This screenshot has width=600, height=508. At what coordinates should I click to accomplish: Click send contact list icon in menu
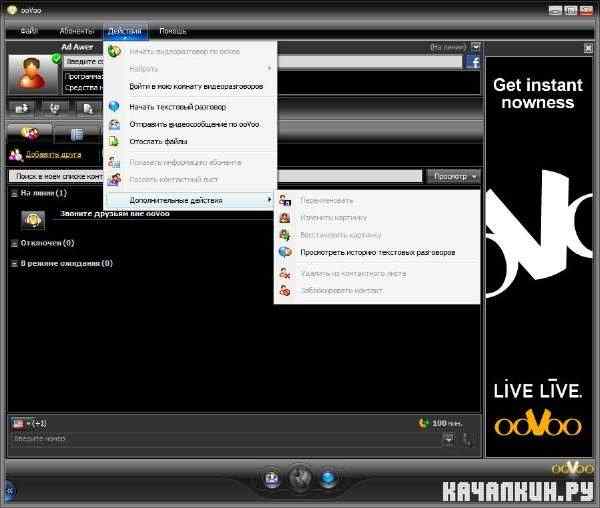pos(114,179)
